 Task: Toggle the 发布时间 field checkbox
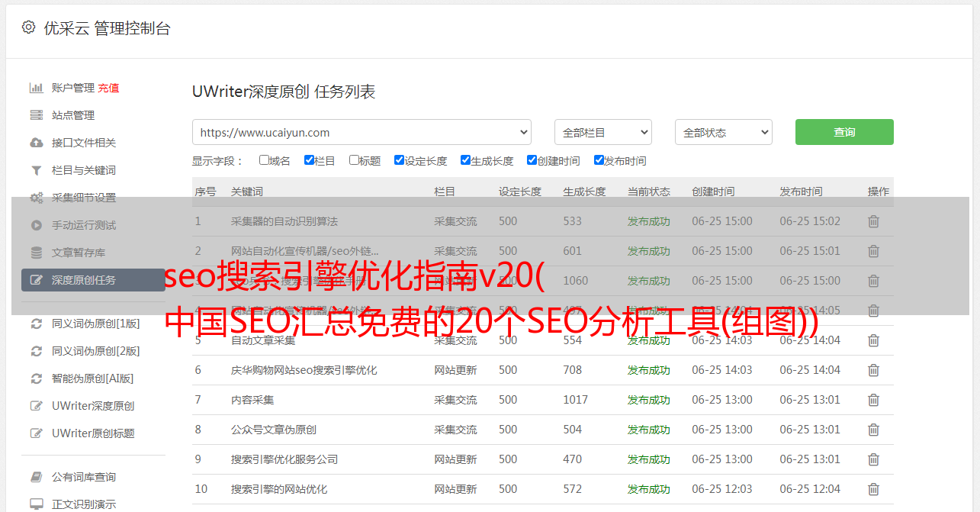(599, 160)
